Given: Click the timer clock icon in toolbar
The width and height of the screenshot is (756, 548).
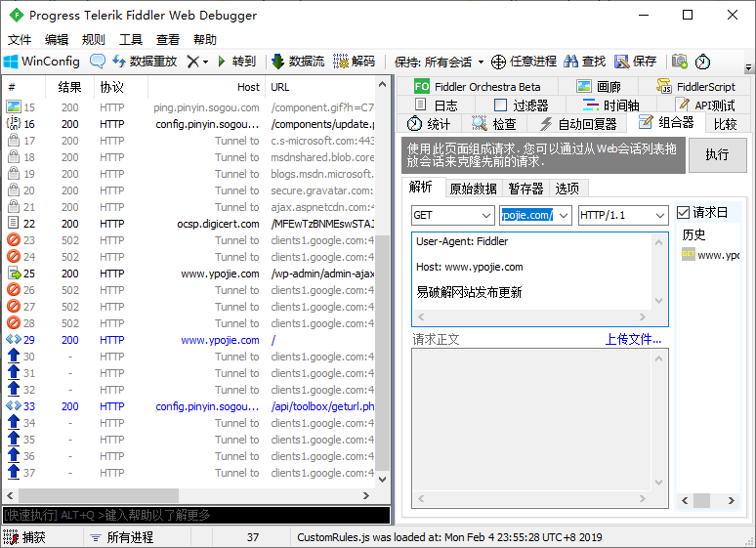Looking at the screenshot, I should tap(703, 61).
